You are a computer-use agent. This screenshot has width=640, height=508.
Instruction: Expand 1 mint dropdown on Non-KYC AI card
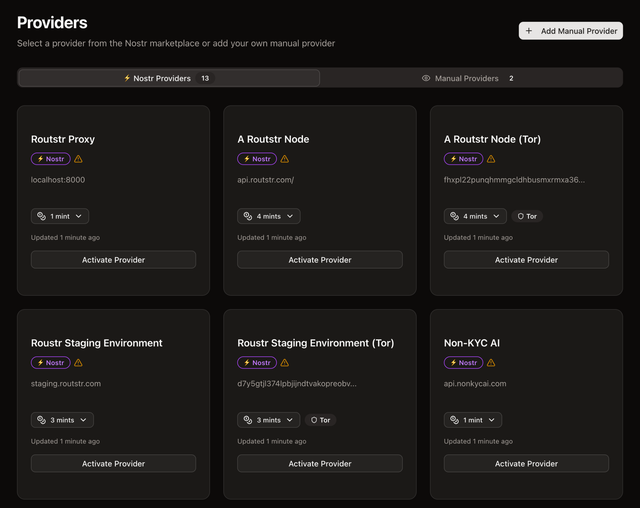473,420
